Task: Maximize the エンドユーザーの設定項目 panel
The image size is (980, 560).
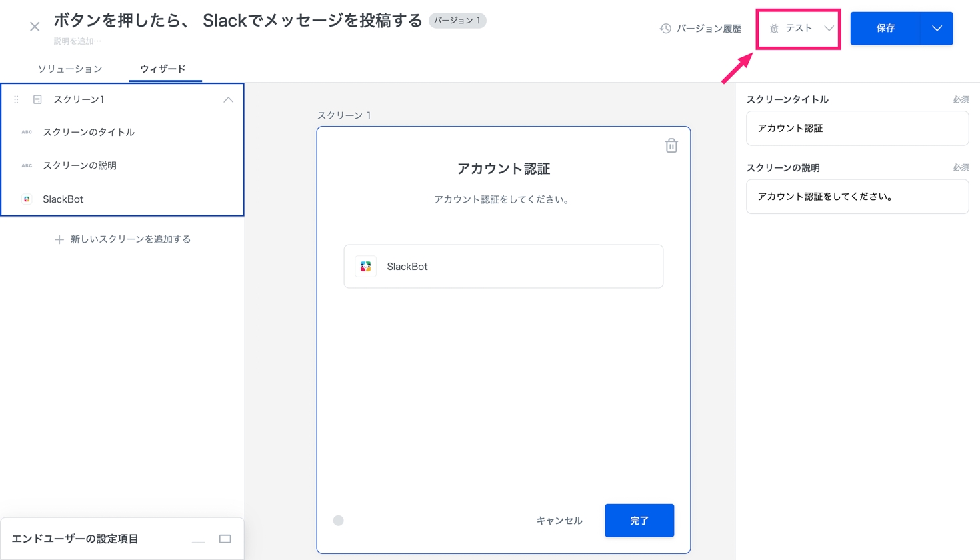Action: (x=225, y=539)
